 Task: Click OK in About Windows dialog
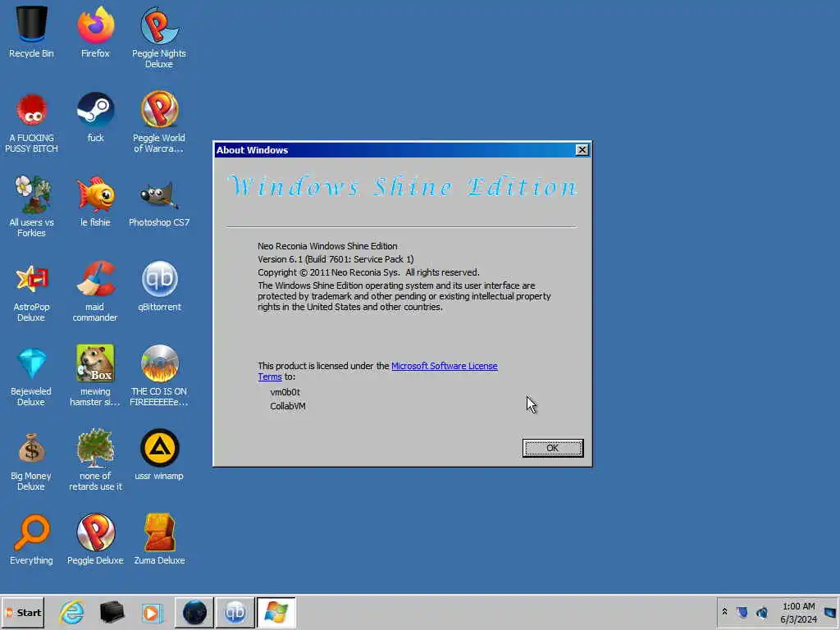click(552, 448)
